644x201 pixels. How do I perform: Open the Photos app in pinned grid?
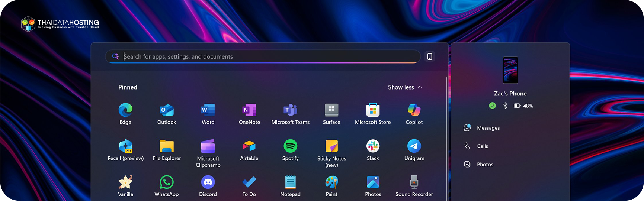[x=373, y=186]
